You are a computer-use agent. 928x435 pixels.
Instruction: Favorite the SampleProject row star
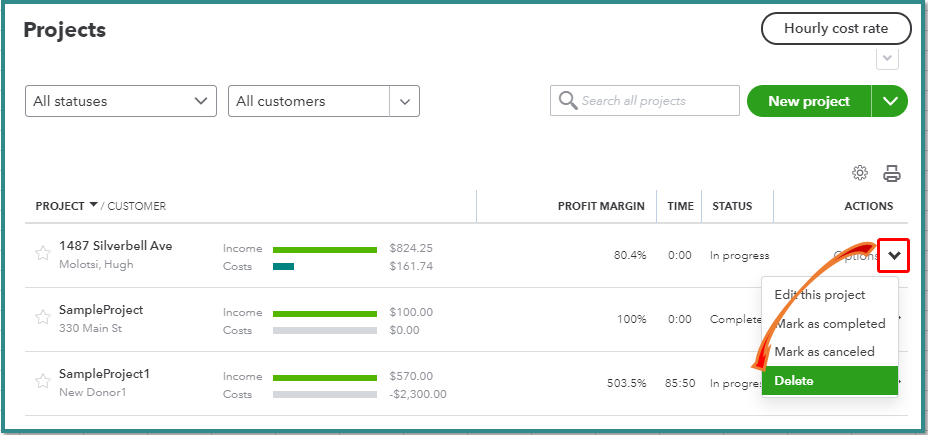point(42,317)
